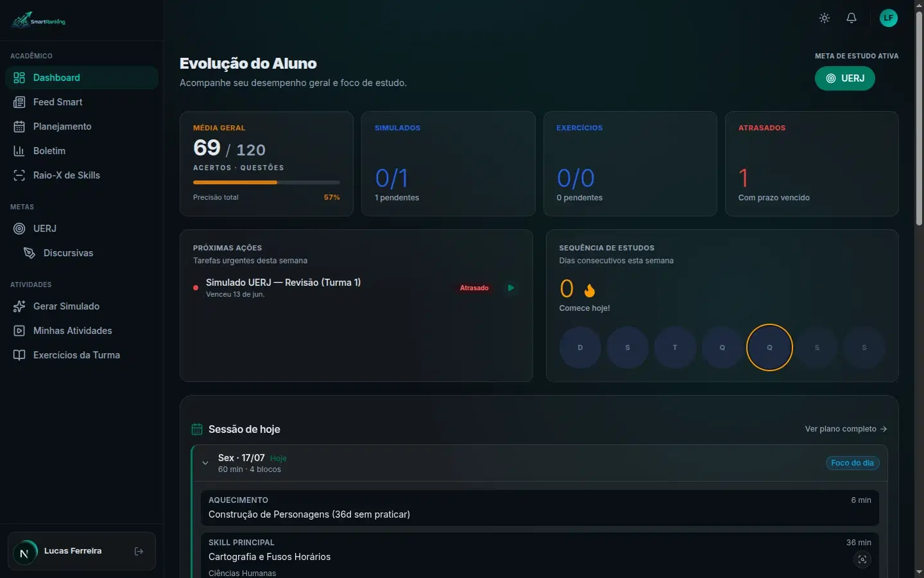Open Simulado UERJ — Revisão (Turma 1) task
Screen dimensions: 924x578
(356, 288)
